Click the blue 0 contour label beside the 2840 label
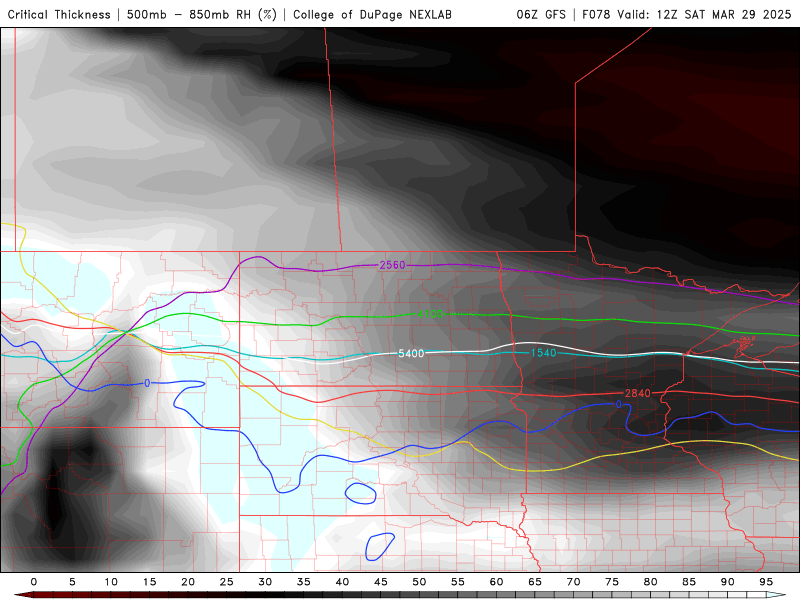800x600 pixels. [x=619, y=405]
